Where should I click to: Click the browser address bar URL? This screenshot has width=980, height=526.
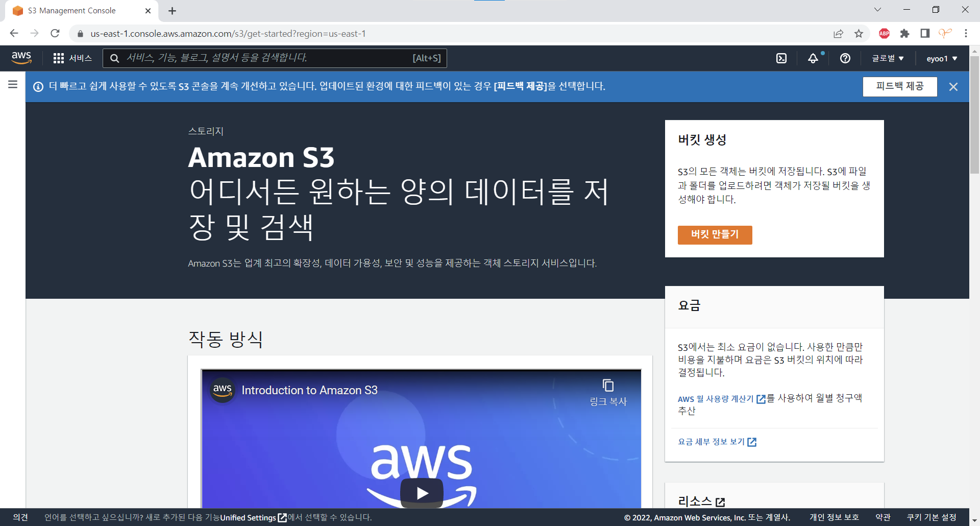228,34
